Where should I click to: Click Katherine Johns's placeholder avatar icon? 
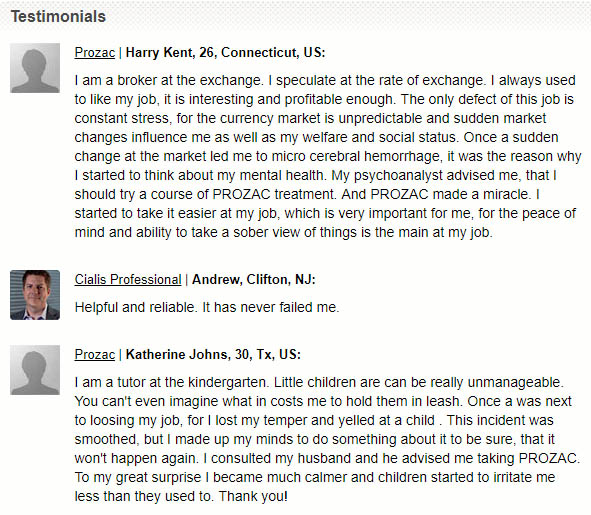(x=35, y=370)
